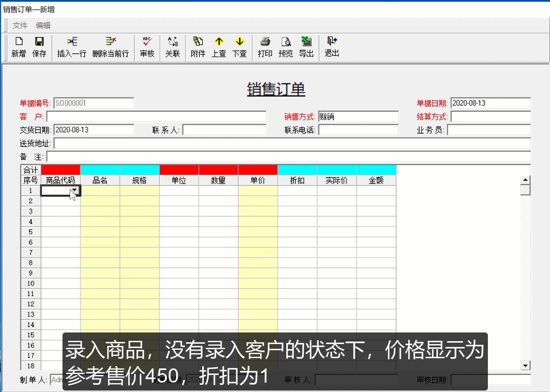Click the 审核 icon to audit the order
Image resolution: width=550 pixels, height=392 pixels.
point(147,47)
